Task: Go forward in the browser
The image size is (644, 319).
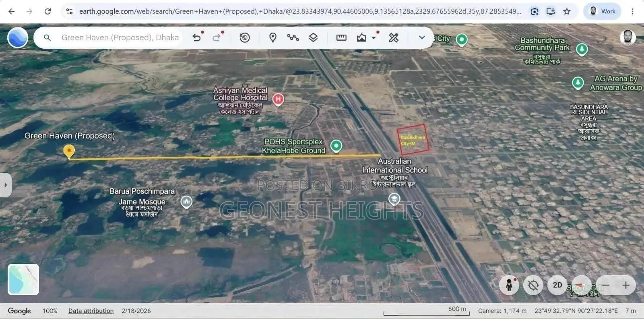Action: [29, 11]
